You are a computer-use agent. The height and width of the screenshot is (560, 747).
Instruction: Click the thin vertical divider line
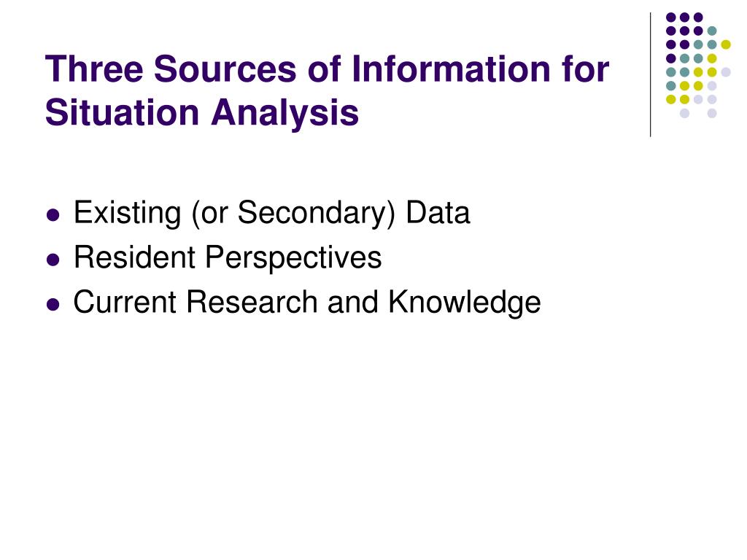coord(650,75)
